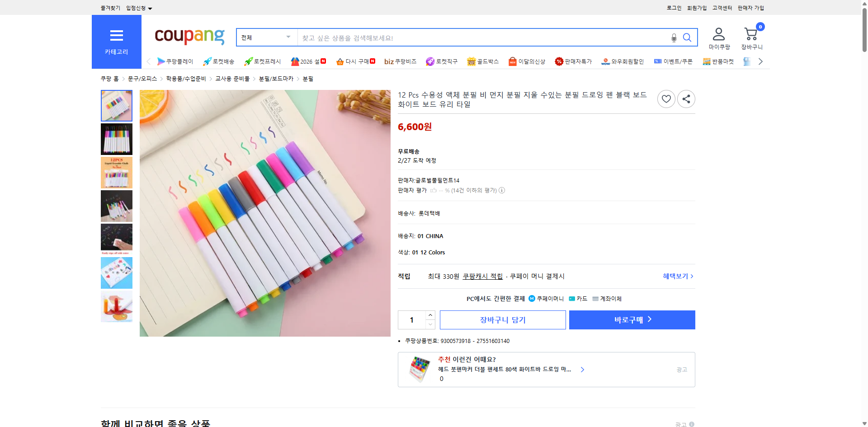
Task: Open 마이쿠팡 account icon
Action: click(x=718, y=33)
